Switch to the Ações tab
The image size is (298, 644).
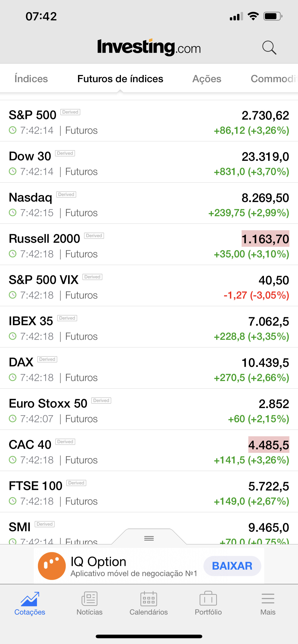[207, 79]
